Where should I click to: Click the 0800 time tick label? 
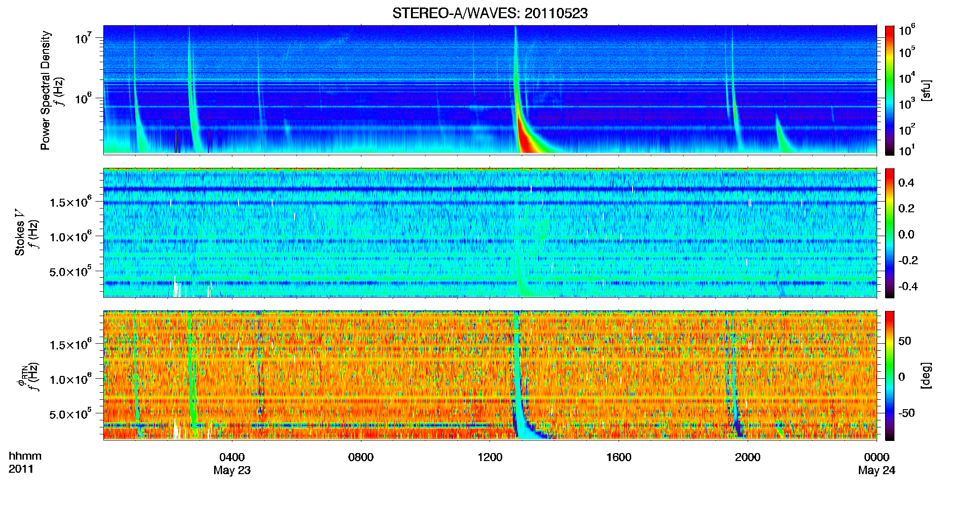pos(361,457)
